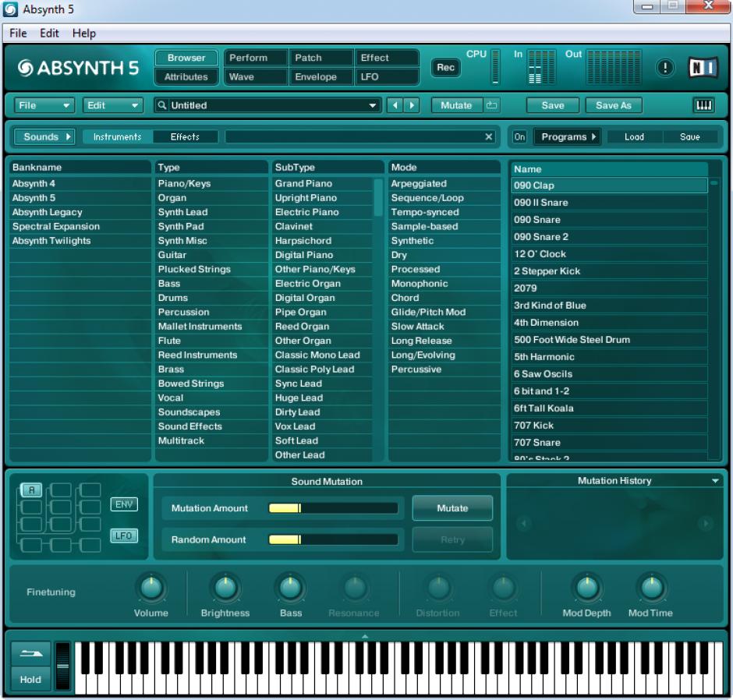Click the small arrow above the keyboard

point(365,636)
